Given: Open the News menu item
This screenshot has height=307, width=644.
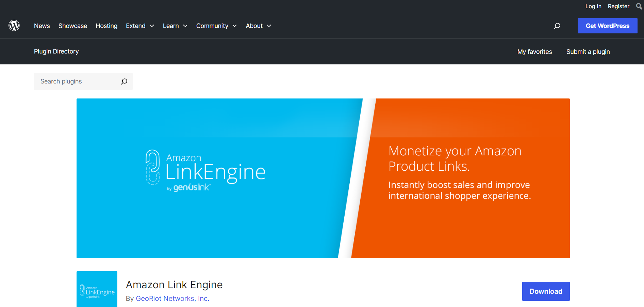Looking at the screenshot, I should coord(42,26).
